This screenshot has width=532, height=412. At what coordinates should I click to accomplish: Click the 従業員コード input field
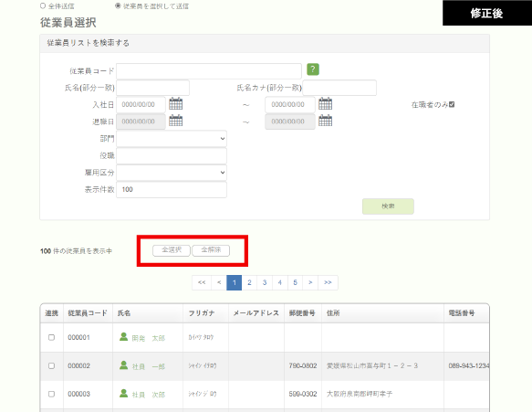[x=209, y=71]
